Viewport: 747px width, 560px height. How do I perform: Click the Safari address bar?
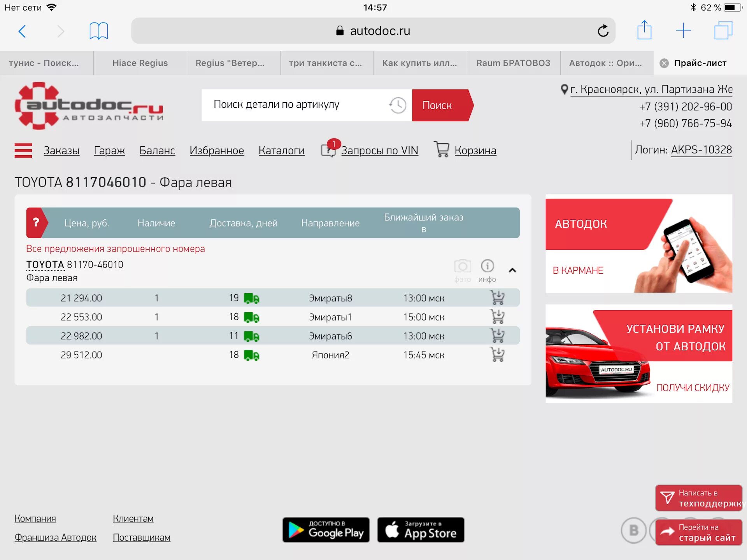point(373,31)
